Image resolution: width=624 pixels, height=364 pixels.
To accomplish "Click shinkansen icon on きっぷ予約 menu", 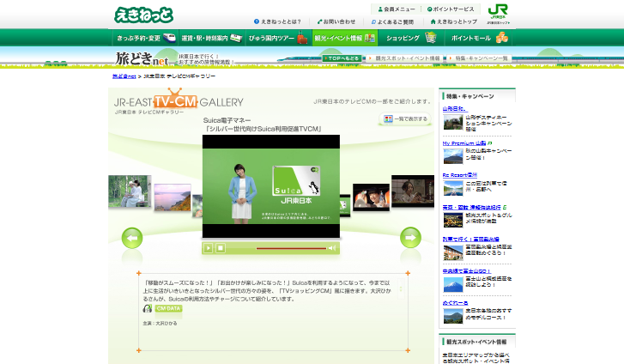I will pos(169,38).
